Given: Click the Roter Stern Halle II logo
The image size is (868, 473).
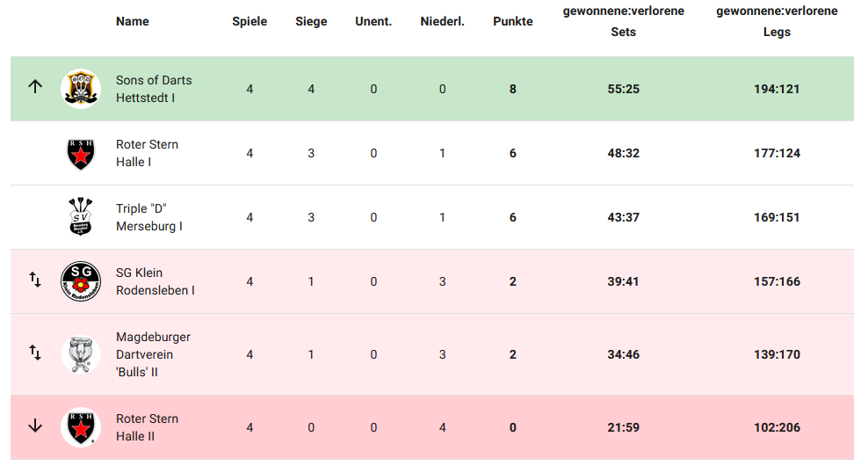Looking at the screenshot, I should click(81, 427).
